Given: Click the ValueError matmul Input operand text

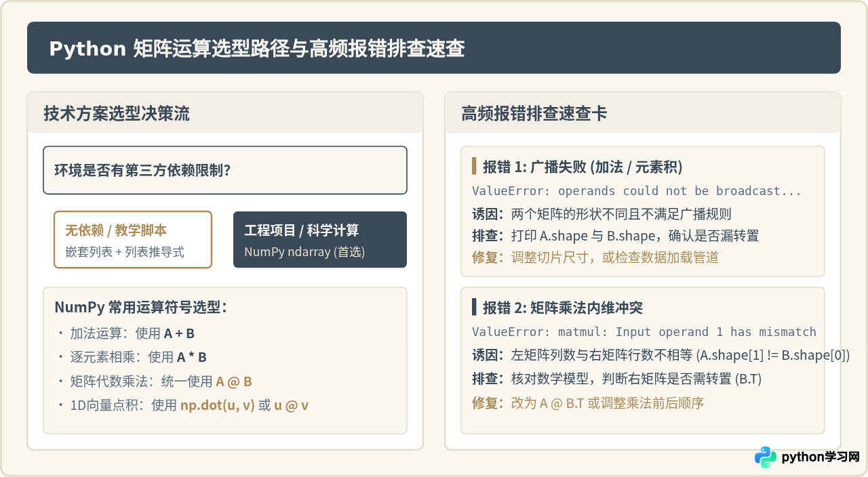Looking at the screenshot, I should pyautogui.click(x=644, y=332).
